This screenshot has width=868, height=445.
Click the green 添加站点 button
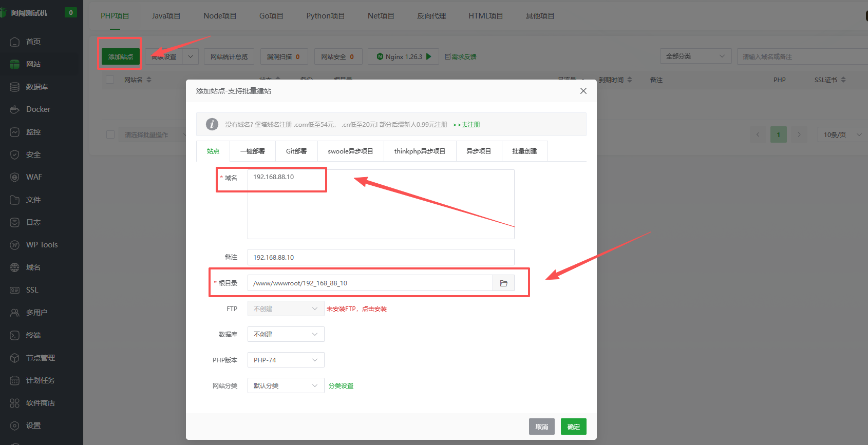(121, 56)
